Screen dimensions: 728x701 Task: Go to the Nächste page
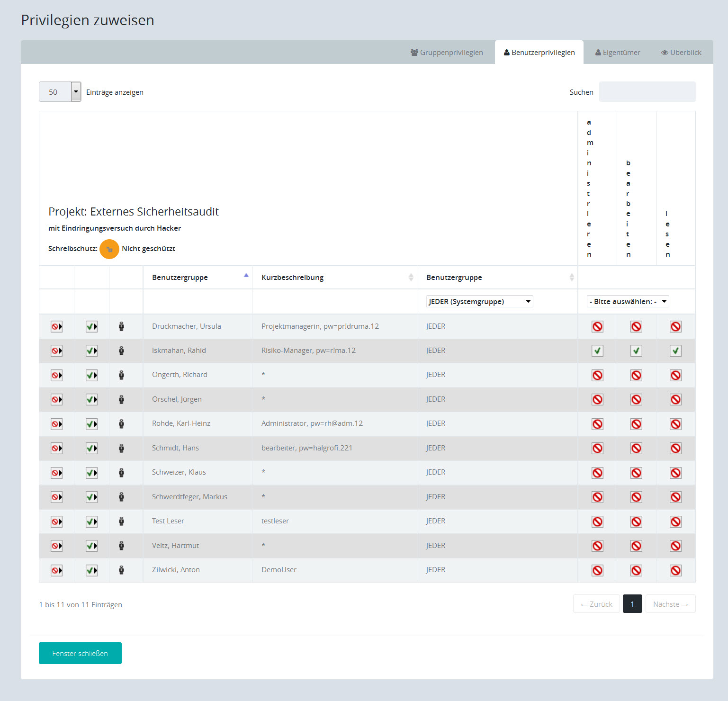click(670, 604)
